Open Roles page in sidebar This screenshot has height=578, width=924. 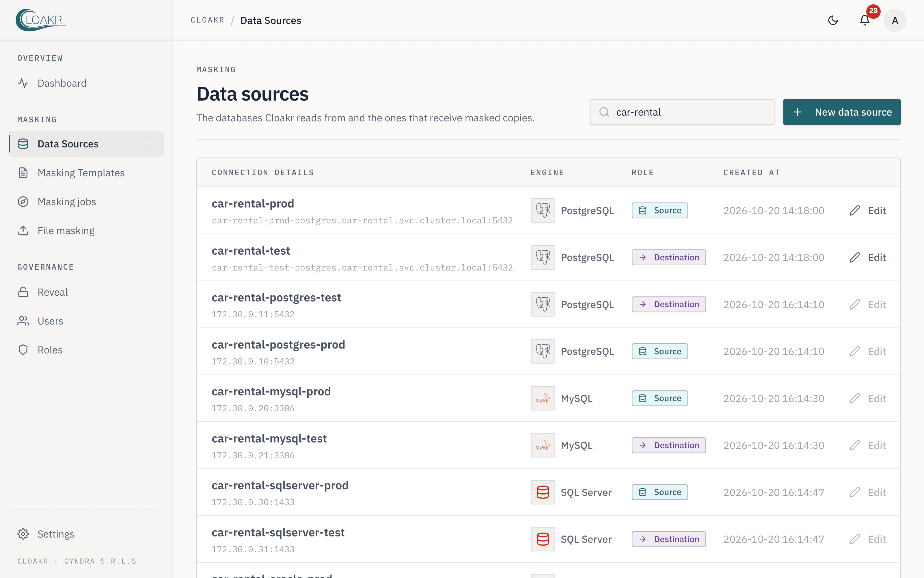[x=86, y=350]
